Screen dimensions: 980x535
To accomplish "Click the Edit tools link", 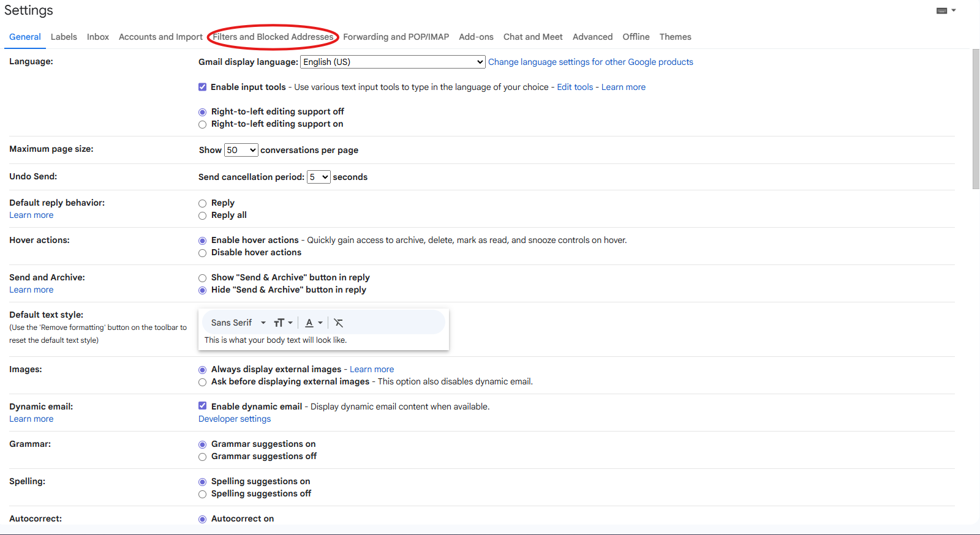I will point(575,87).
